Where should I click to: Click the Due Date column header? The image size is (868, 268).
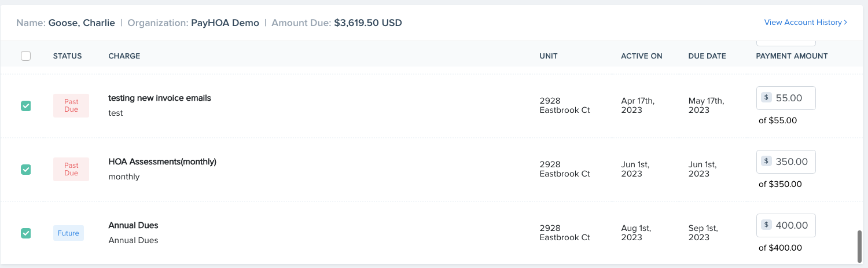click(707, 56)
